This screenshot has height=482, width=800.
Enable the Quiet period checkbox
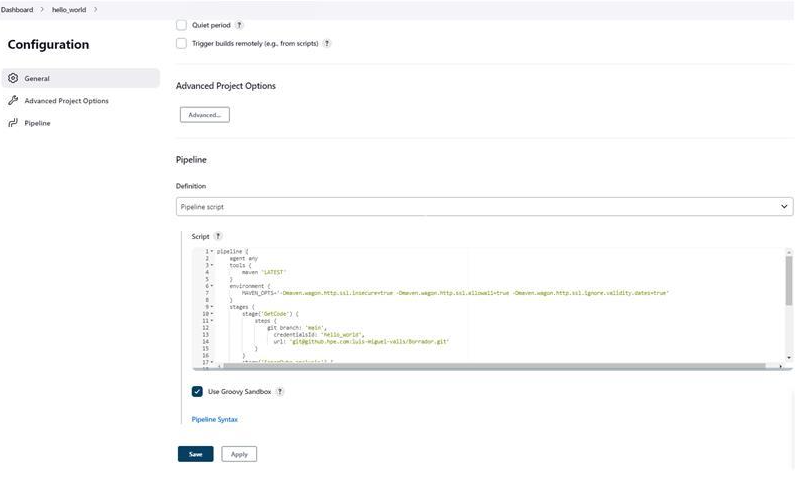click(x=181, y=25)
